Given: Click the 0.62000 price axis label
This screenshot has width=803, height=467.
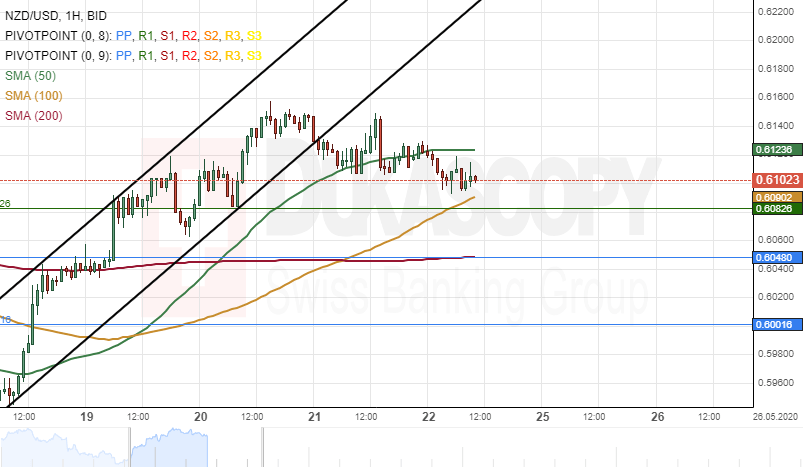Looking at the screenshot, I should click(775, 40).
